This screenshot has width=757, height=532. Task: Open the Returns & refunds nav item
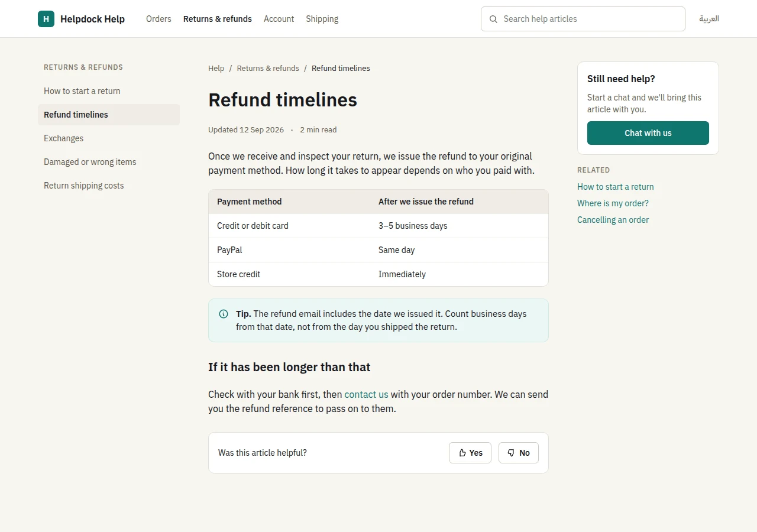218,19
